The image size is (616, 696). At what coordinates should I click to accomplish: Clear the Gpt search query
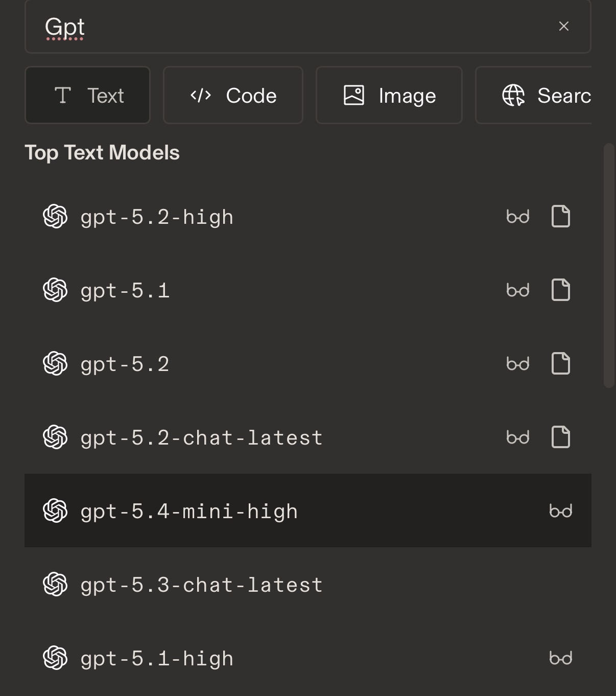click(x=564, y=26)
